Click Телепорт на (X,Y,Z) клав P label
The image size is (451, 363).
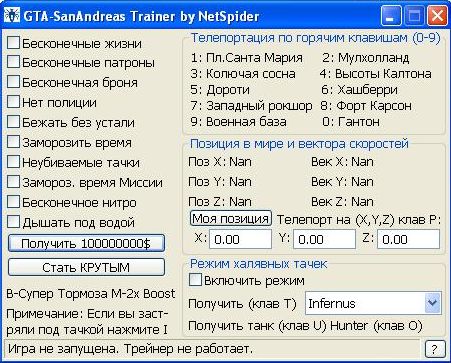tap(359, 220)
